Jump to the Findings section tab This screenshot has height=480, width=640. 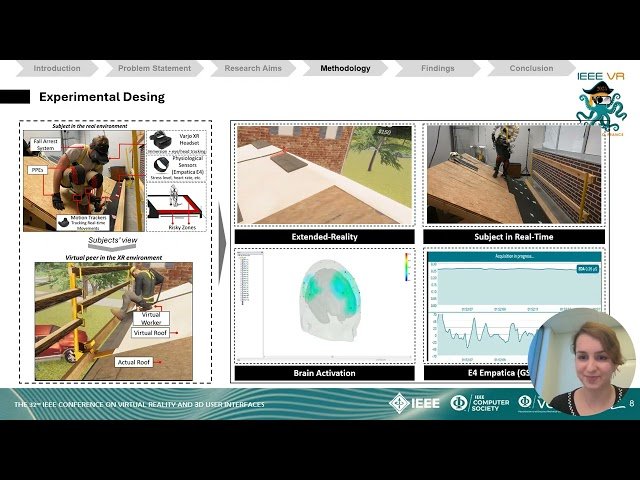tap(438, 69)
